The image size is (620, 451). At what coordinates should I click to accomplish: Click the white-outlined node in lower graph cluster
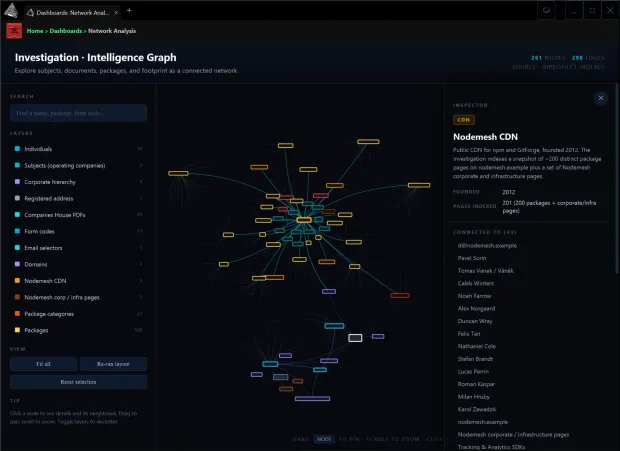(x=355, y=338)
